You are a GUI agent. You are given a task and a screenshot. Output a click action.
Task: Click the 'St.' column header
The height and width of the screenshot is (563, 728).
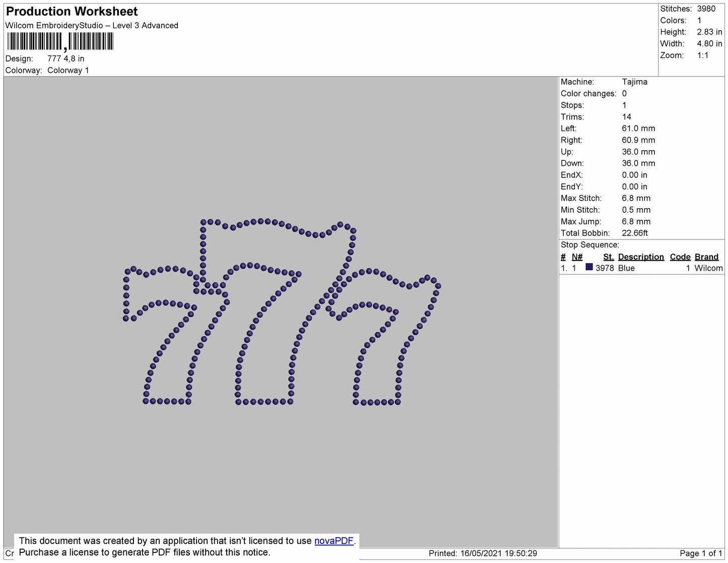point(609,257)
